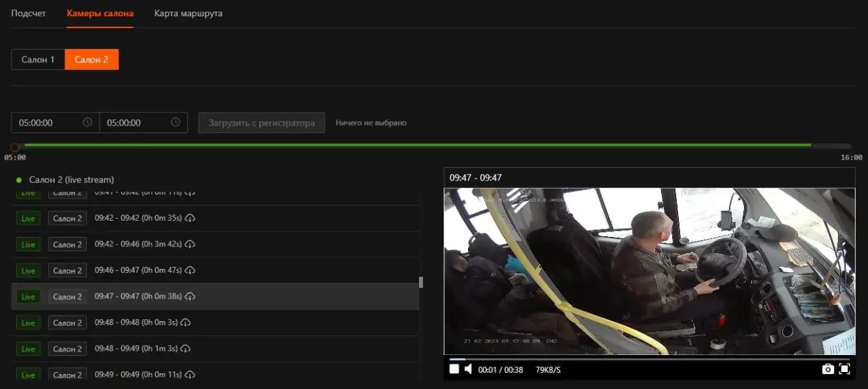
Task: Download the 09:42 - 09:42 35s recording
Action: point(191,218)
